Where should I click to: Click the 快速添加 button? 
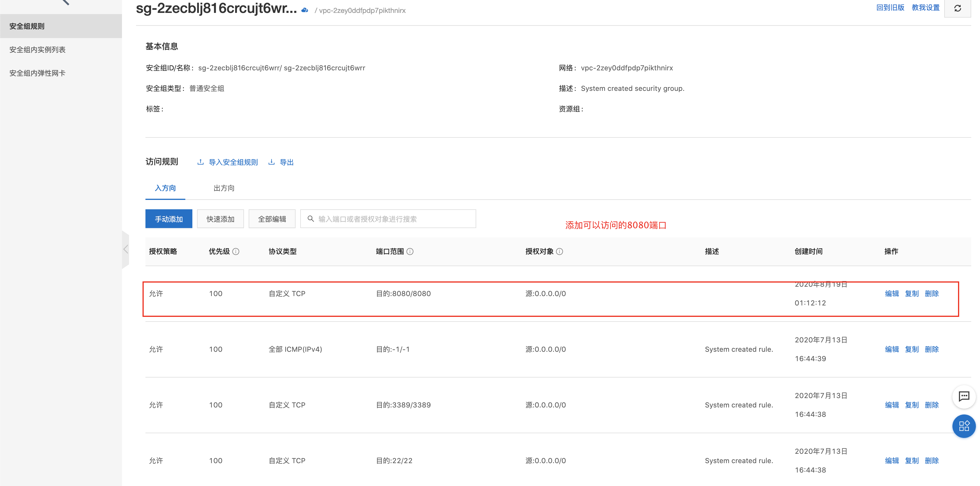[x=220, y=219]
